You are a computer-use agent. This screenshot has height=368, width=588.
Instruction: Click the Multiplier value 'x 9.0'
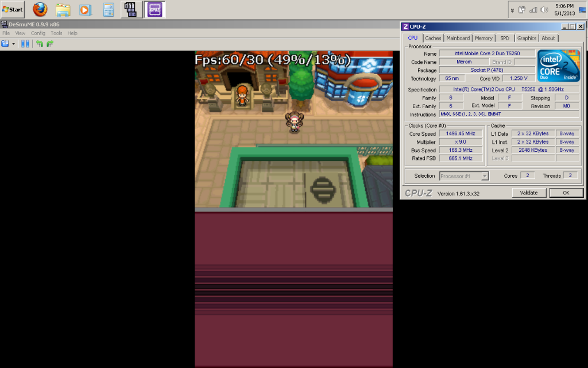click(461, 142)
